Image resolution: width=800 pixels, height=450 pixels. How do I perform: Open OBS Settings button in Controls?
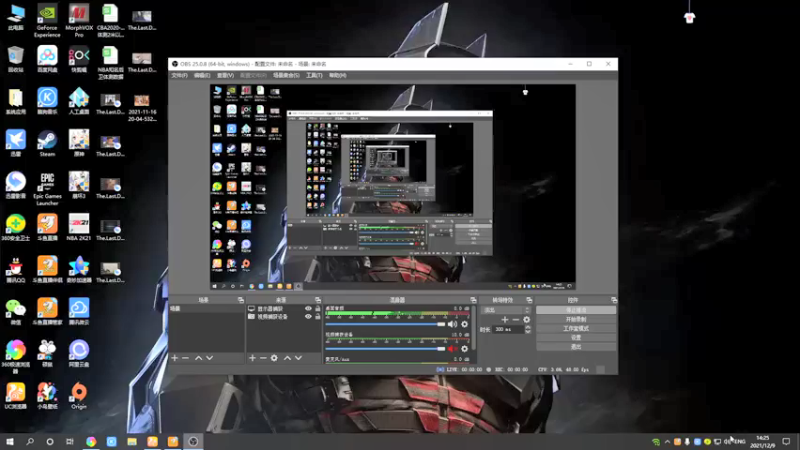pos(576,338)
